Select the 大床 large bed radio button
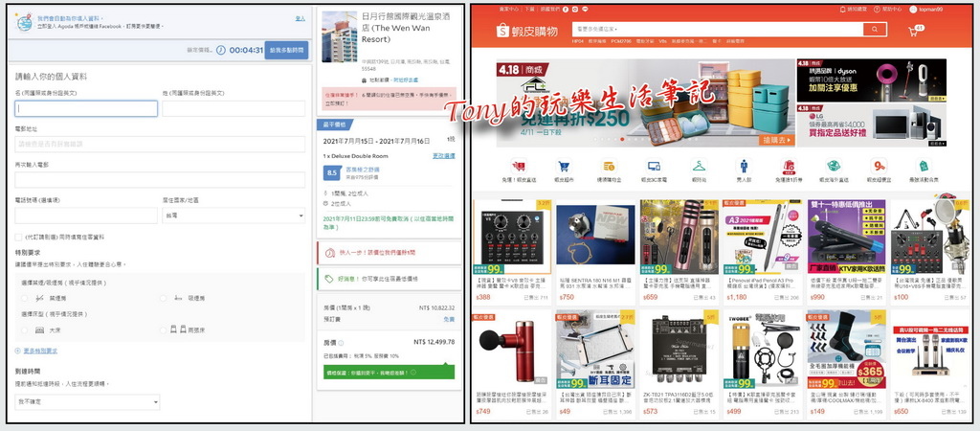980x431 pixels. [x=24, y=329]
